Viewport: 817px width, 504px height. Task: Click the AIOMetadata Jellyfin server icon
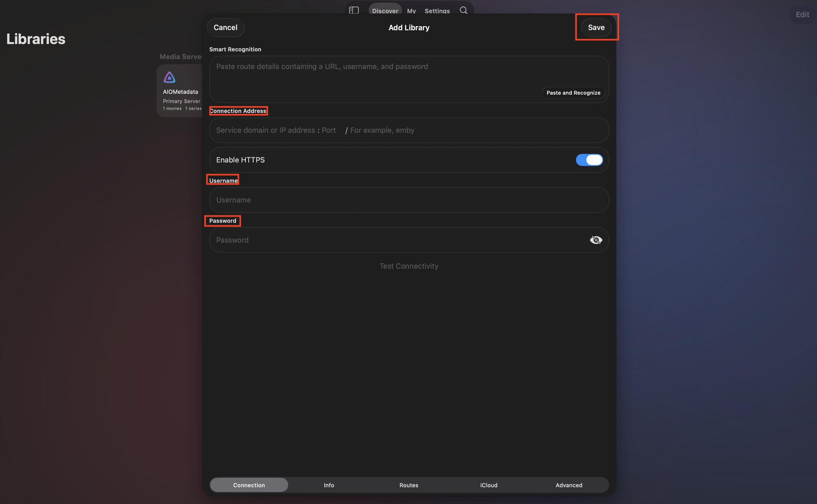(169, 77)
